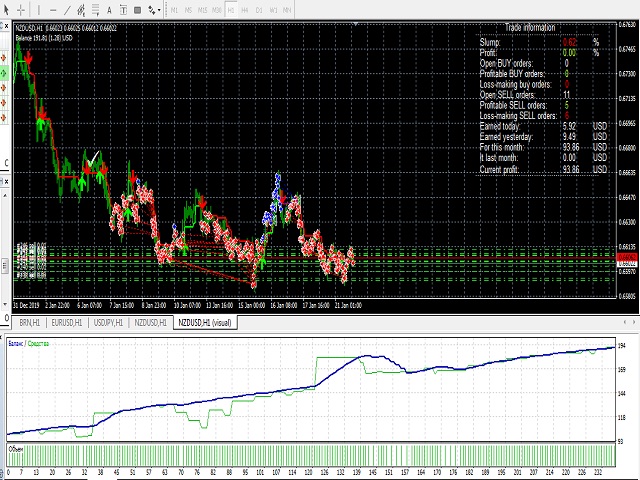Click the 'For this month:' label
This screenshot has width=640, height=480.
[502, 147]
